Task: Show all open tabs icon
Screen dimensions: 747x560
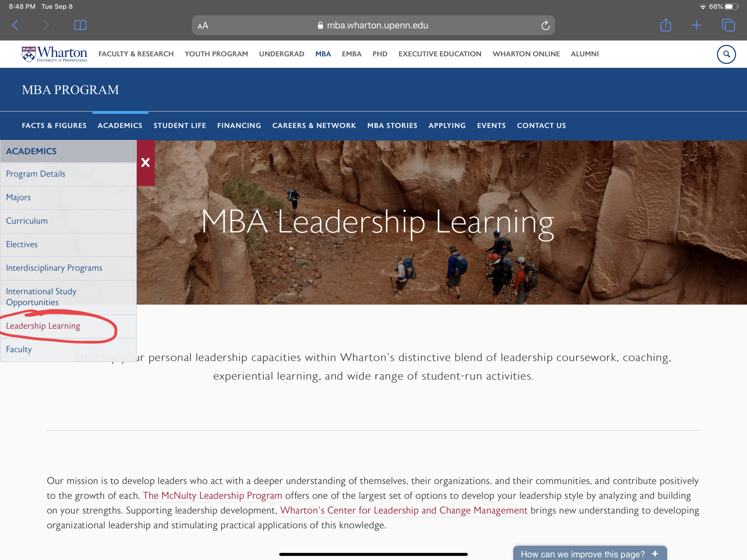Action: (728, 25)
